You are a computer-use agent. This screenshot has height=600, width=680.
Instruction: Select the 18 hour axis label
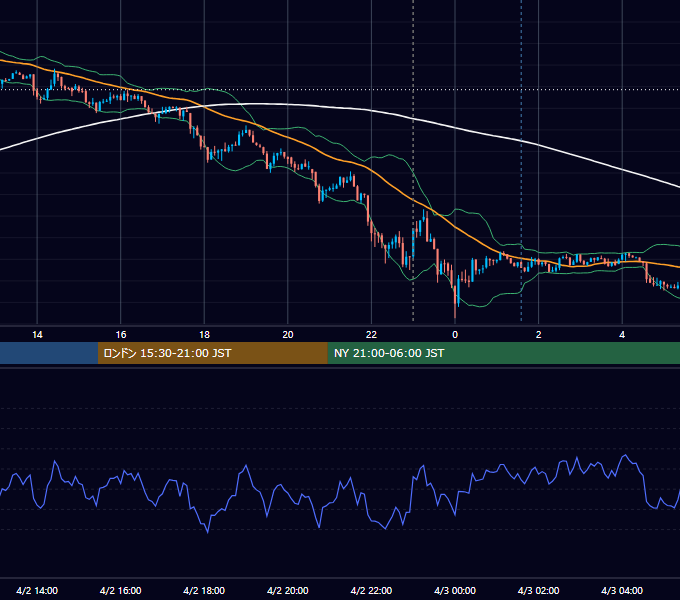(204, 335)
